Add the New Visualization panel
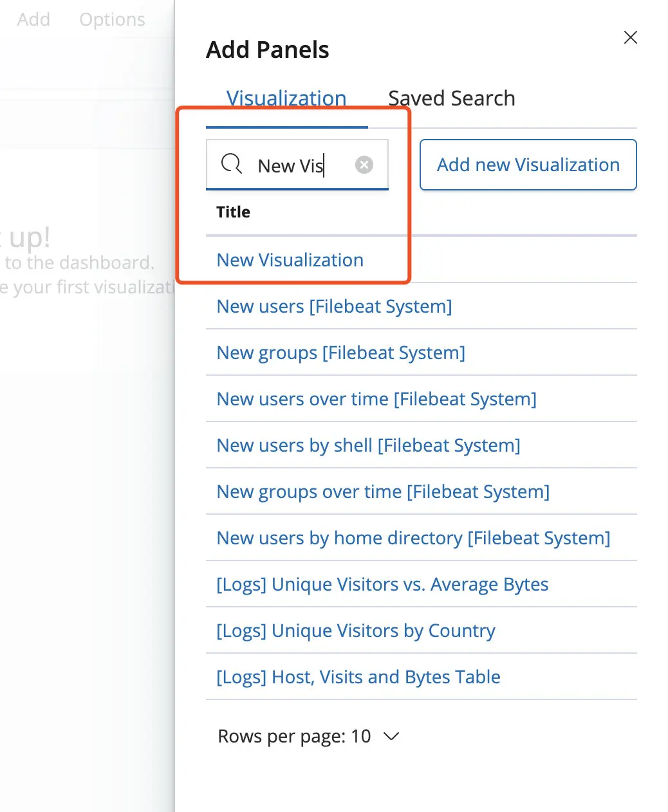668x812 pixels. [290, 260]
